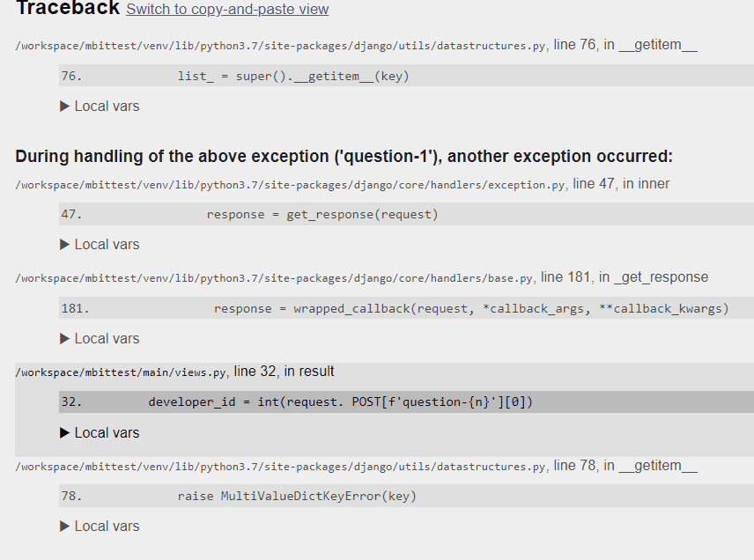Screen dimensions: 754x560
Task: Click code line 181 calling wrapped_callback
Action: point(470,309)
